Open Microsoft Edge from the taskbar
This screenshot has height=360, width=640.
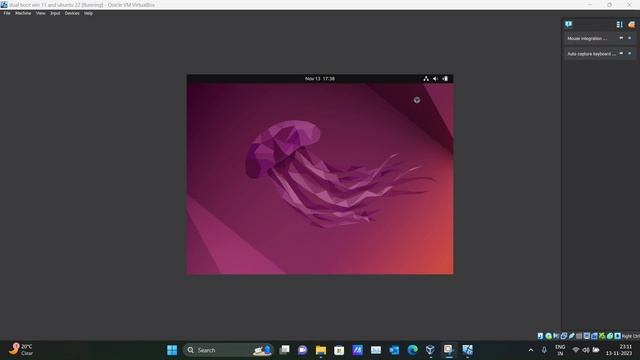tap(412, 350)
